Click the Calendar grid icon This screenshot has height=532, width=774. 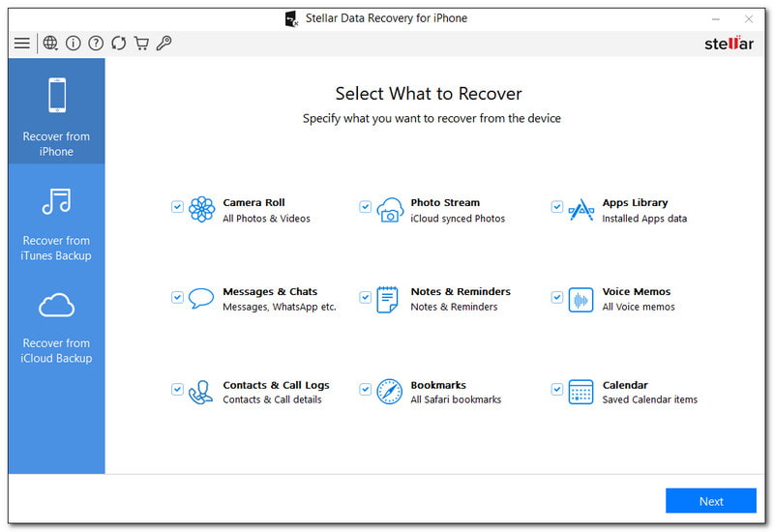581,392
